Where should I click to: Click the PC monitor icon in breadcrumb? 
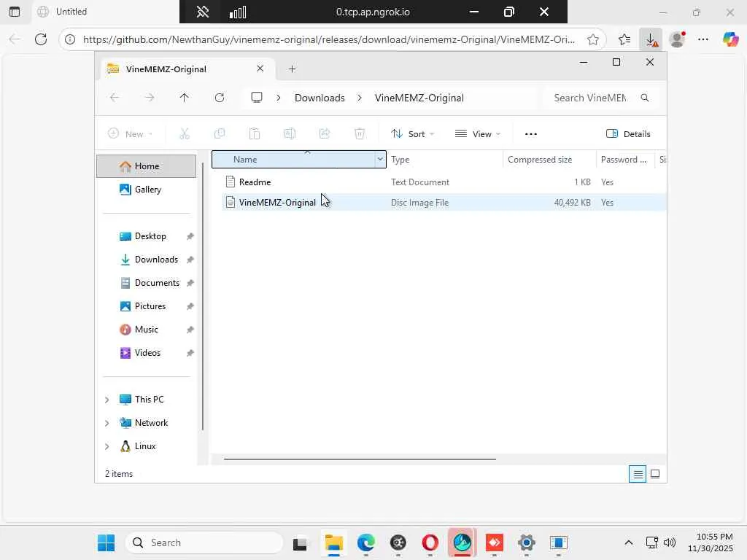point(257,98)
